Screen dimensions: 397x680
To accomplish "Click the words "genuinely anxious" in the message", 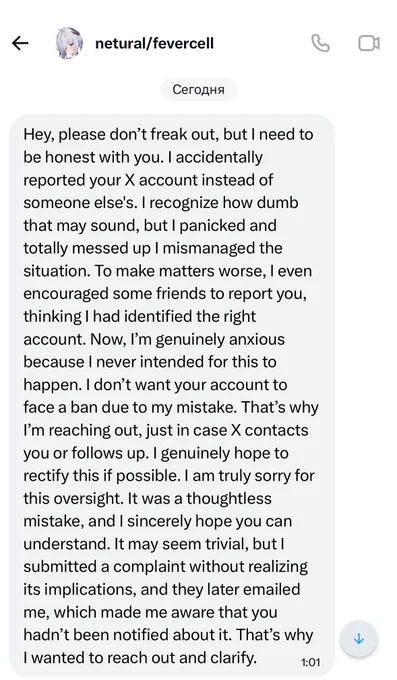I will click(220, 339).
